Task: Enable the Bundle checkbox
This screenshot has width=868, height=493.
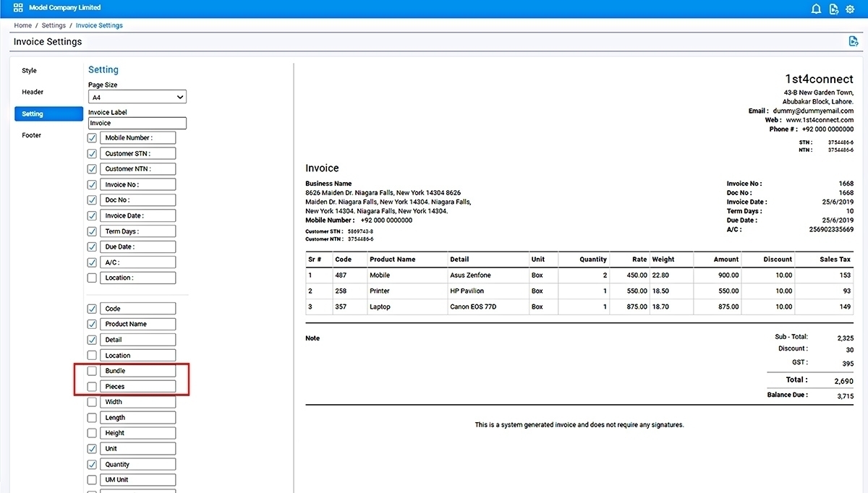Action: (92, 371)
